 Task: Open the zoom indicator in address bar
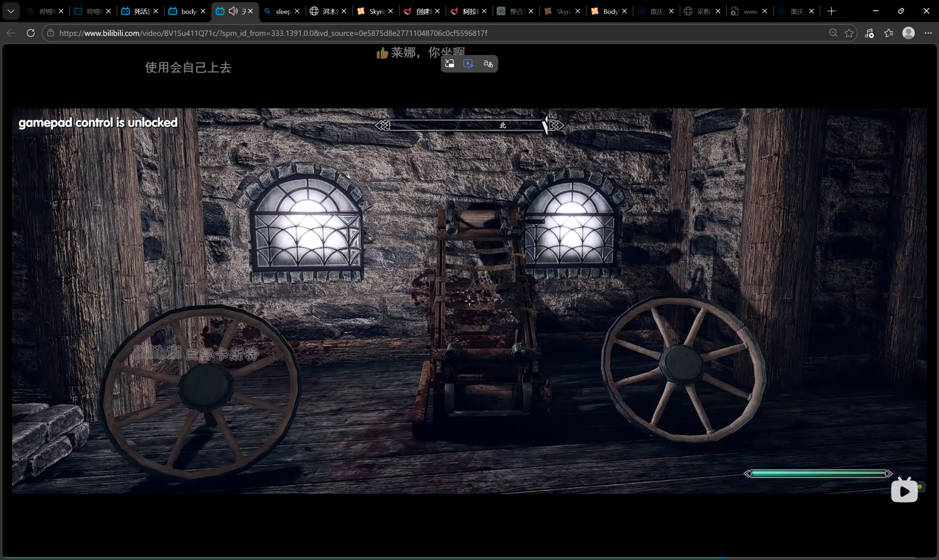click(x=833, y=33)
